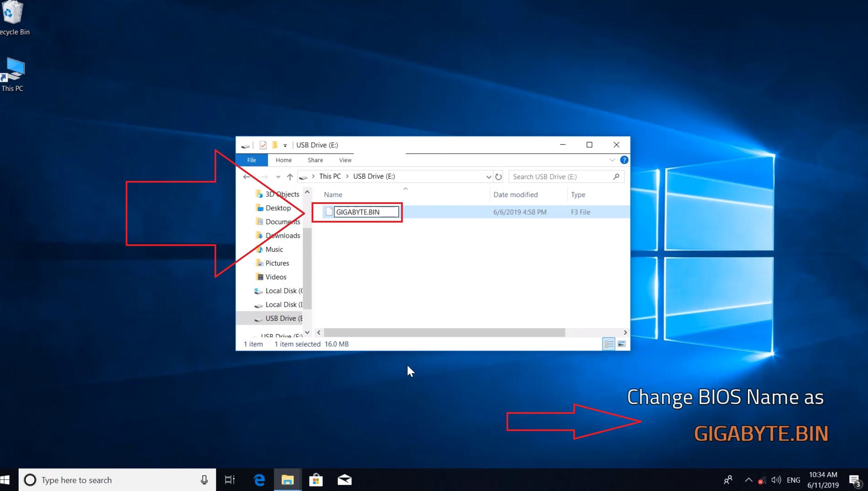Open the File ribbon tab
868x491 pixels.
pyautogui.click(x=251, y=160)
